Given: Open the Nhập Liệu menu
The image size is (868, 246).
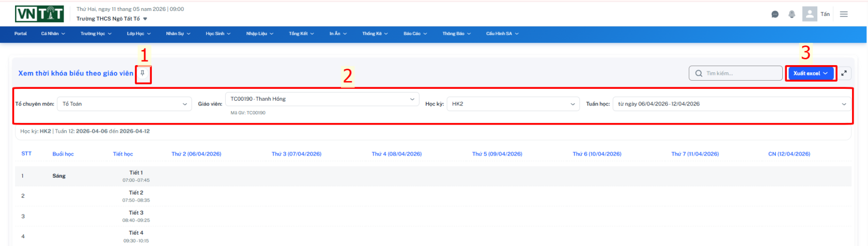Looking at the screenshot, I should click(260, 34).
